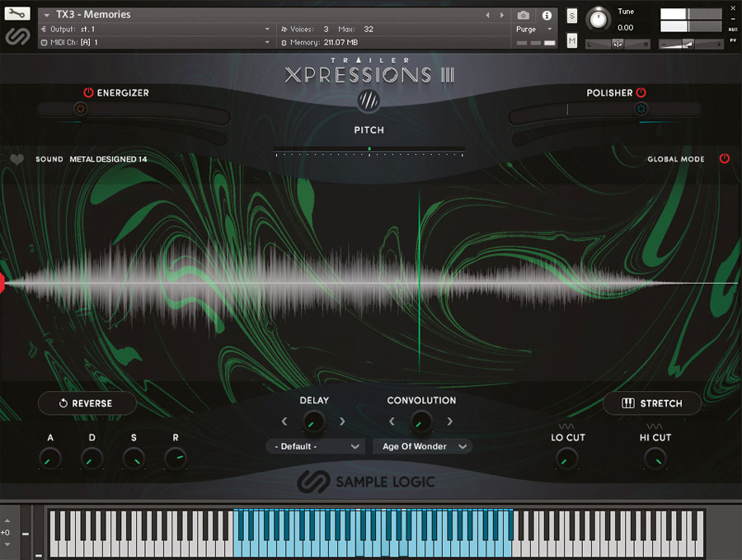Viewport: 742px width, 560px height.
Task: Shift keyboard octave down arrow
Action: pos(7,544)
